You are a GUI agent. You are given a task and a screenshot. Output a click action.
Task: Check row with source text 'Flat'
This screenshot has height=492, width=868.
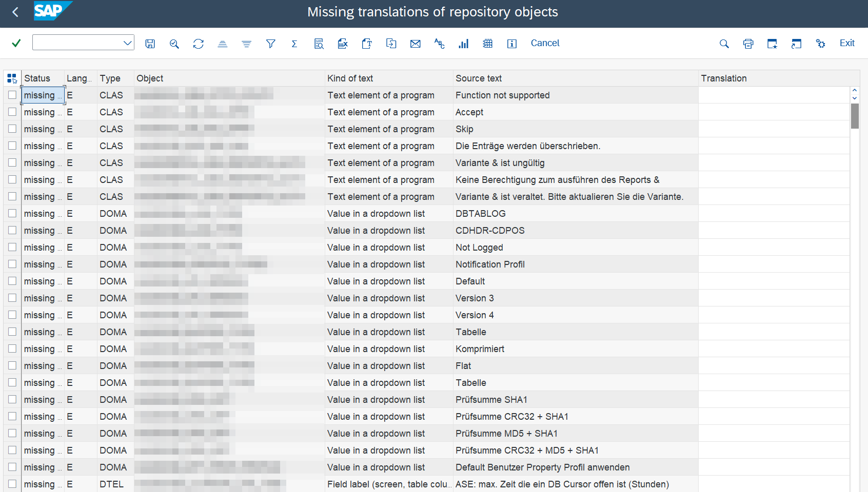[x=12, y=365]
